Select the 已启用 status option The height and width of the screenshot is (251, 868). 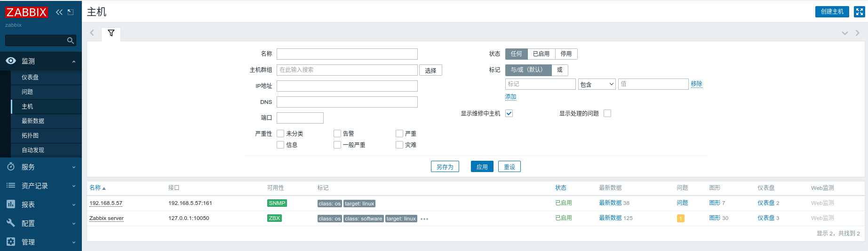pyautogui.click(x=541, y=54)
